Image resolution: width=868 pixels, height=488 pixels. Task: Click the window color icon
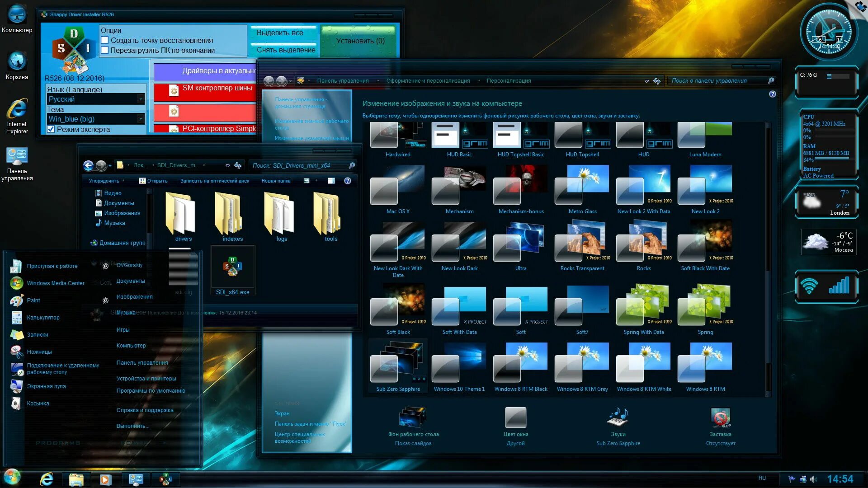tap(515, 418)
